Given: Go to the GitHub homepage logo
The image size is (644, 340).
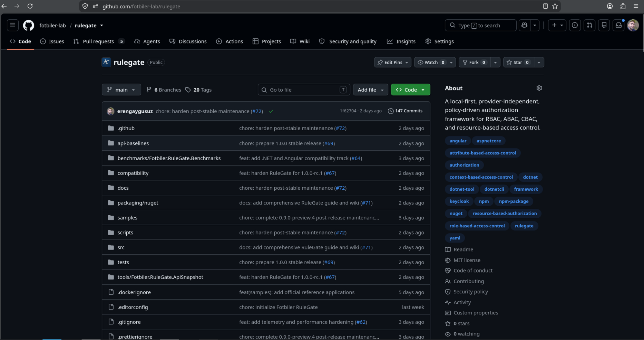Looking at the screenshot, I should tap(29, 25).
